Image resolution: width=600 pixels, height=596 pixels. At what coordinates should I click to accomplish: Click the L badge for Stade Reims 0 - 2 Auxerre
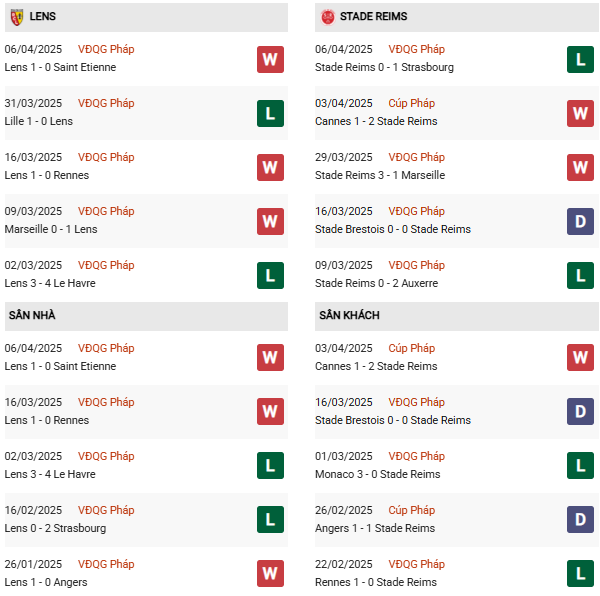[580, 275]
